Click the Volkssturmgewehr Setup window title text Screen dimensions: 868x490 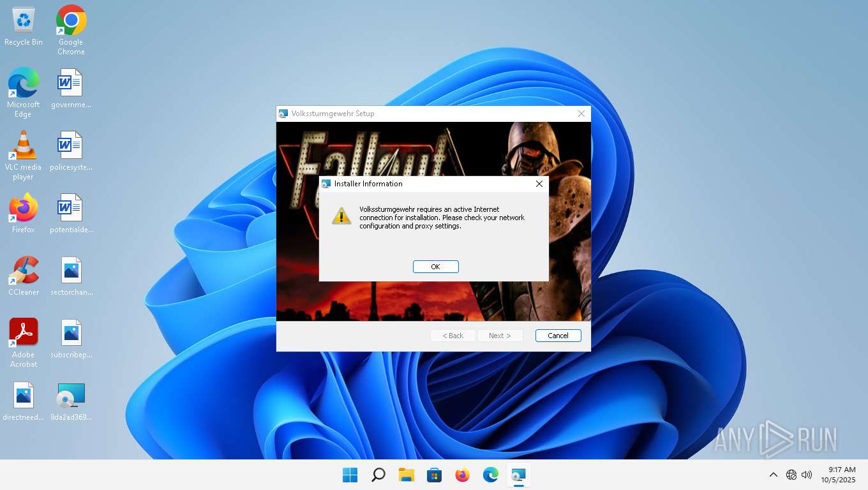(333, 114)
